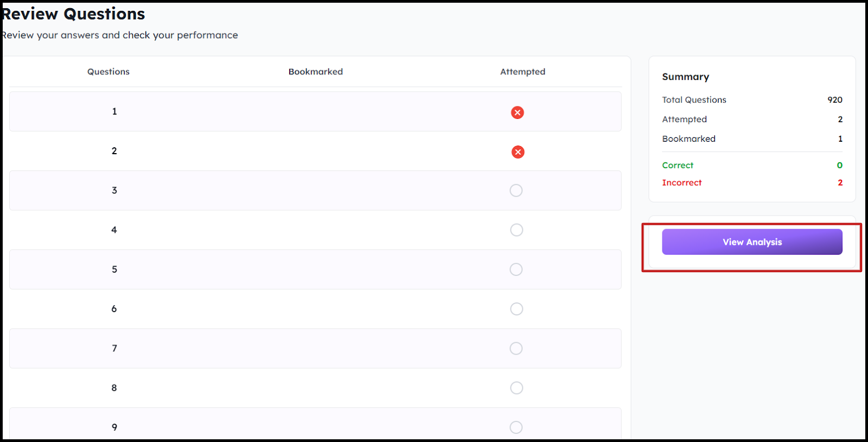This screenshot has width=868, height=442.
Task: Click the Incorrect count in Summary
Action: [840, 183]
